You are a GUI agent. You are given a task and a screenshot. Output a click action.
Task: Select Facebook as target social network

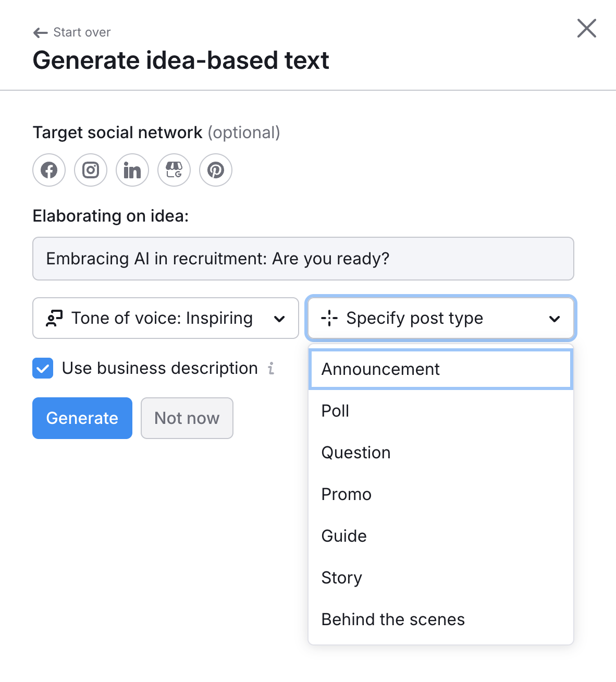(48, 170)
